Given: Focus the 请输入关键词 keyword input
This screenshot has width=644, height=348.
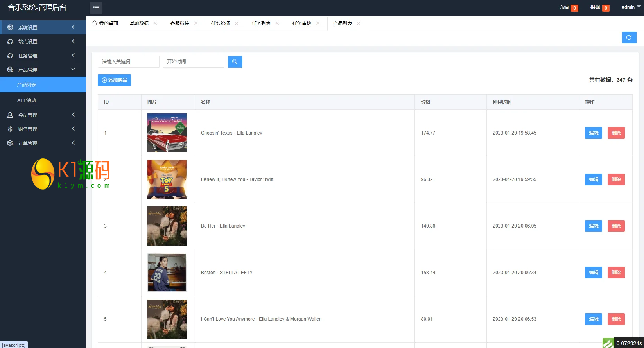Looking at the screenshot, I should (x=129, y=62).
